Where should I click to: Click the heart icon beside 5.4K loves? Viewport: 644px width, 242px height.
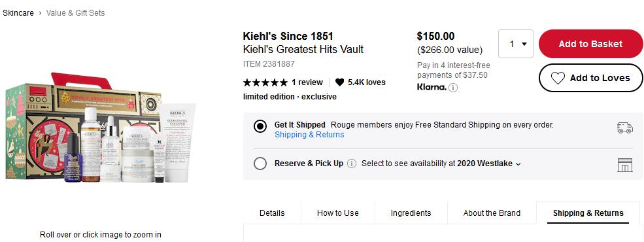pyautogui.click(x=340, y=82)
